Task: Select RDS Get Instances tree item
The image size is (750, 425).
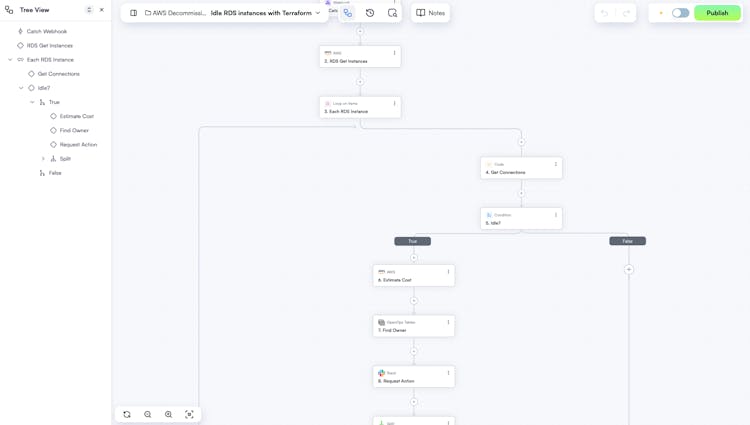Action: point(50,45)
